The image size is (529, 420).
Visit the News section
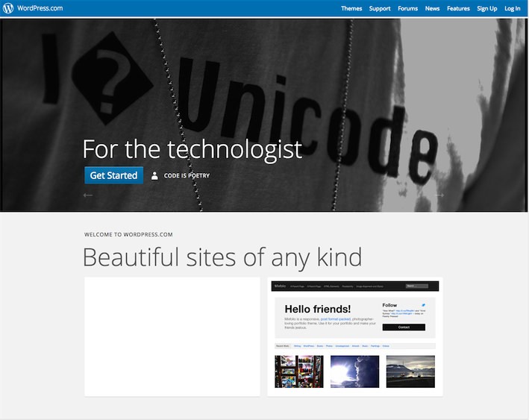click(x=432, y=8)
